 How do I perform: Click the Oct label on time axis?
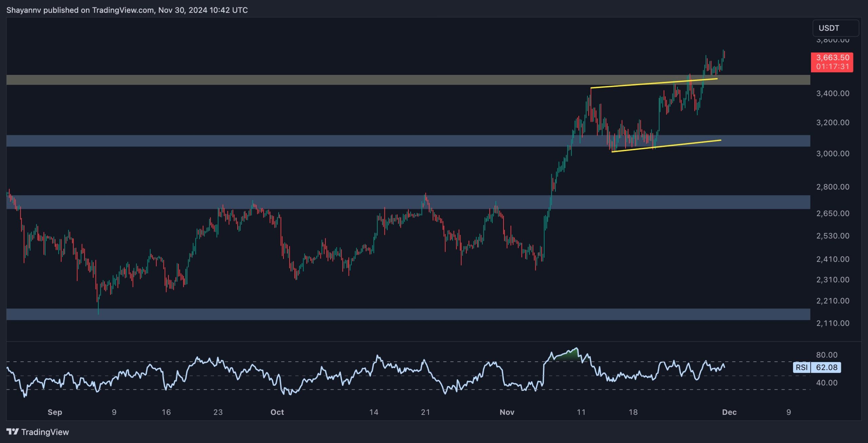point(277,412)
